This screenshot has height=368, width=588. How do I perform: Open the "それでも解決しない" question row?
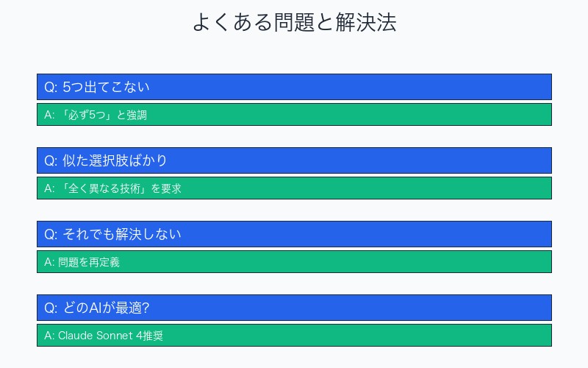(x=294, y=234)
